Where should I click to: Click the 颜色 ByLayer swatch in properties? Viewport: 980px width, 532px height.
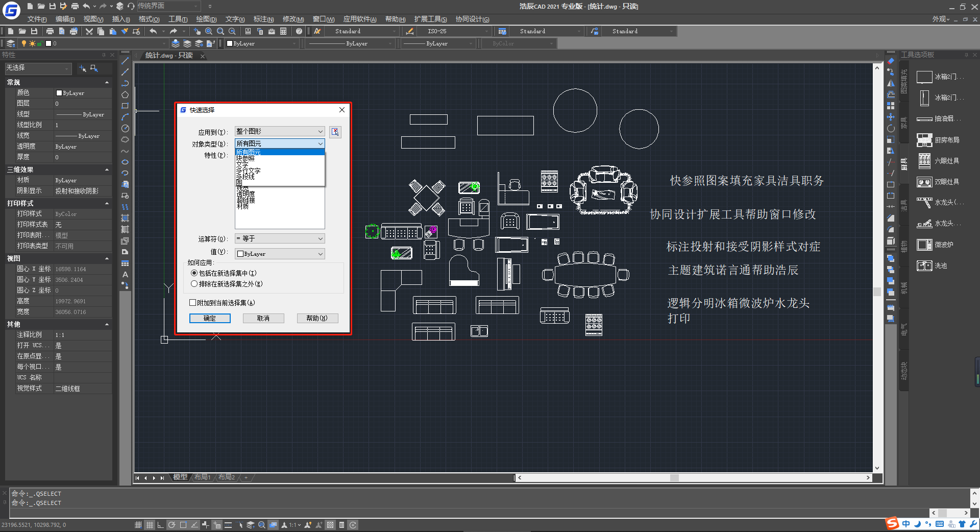click(x=59, y=93)
